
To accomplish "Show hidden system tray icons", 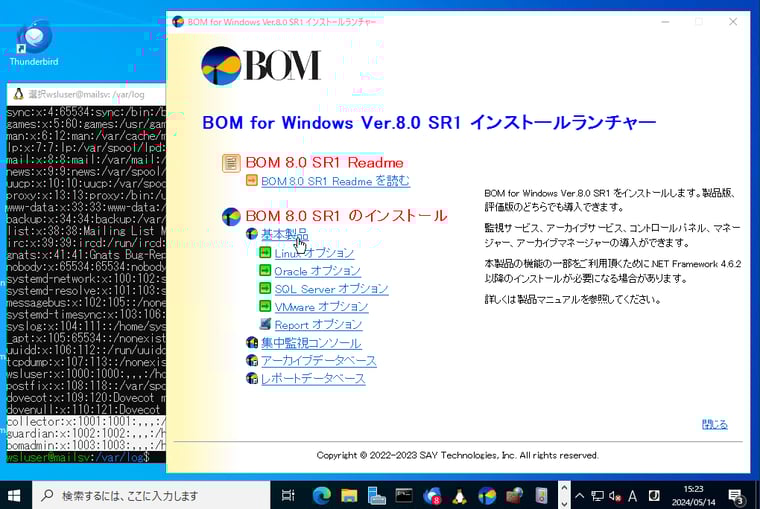I will (579, 495).
